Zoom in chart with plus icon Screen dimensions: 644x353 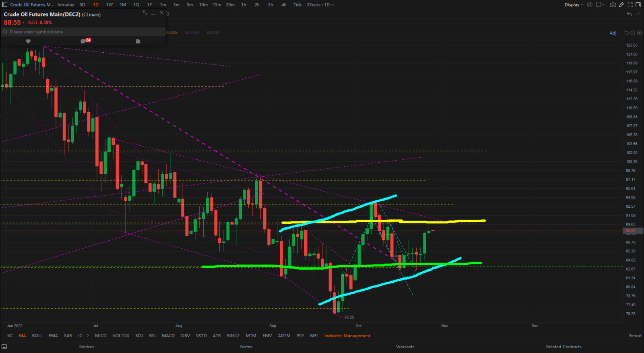coord(639,33)
